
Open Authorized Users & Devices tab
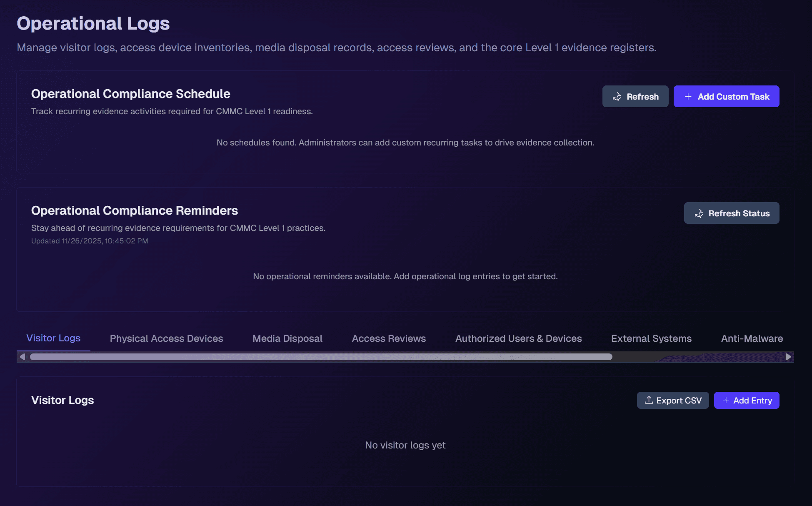tap(518, 338)
